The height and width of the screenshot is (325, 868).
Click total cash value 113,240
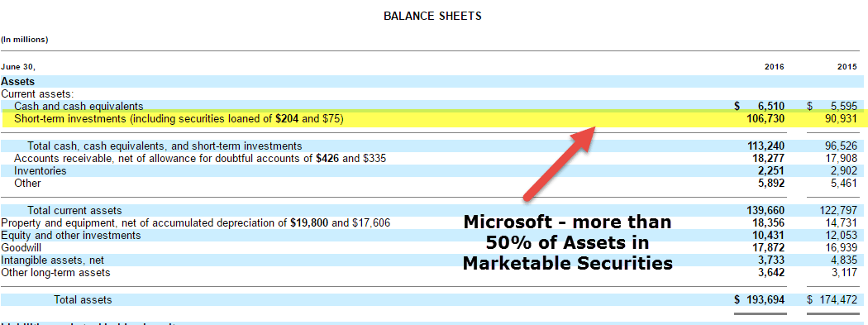pyautogui.click(x=765, y=146)
